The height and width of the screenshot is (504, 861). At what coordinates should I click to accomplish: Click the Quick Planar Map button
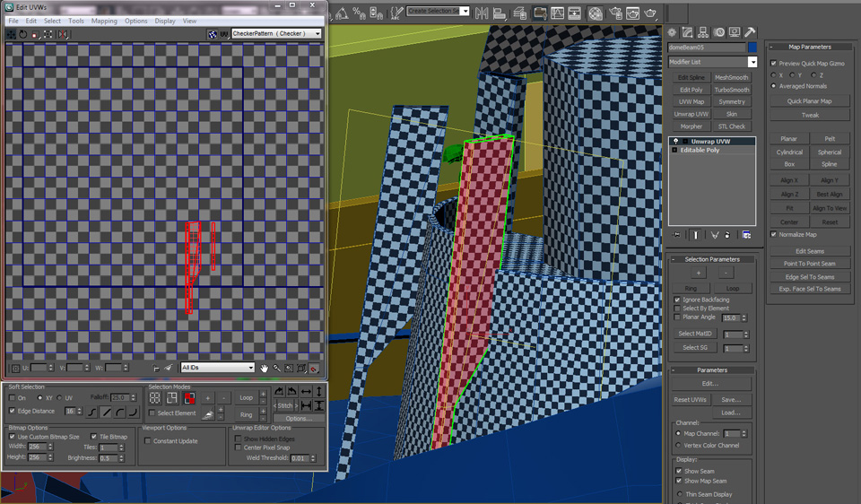click(x=809, y=101)
